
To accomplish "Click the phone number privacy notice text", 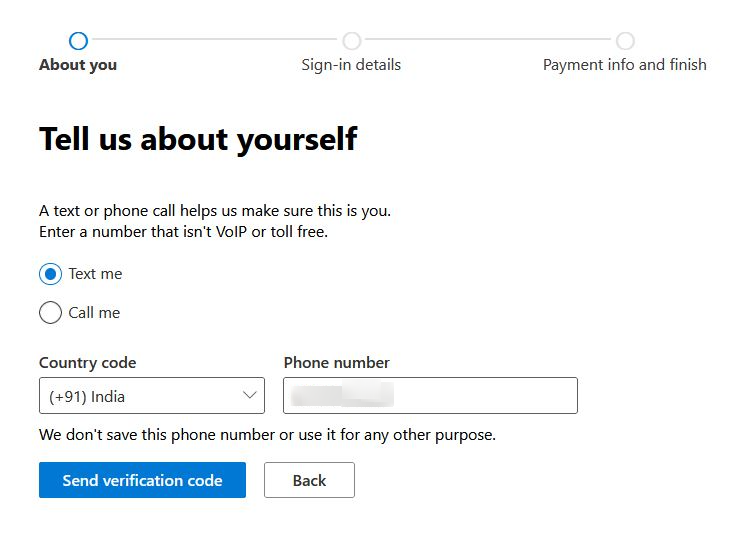I will pyautogui.click(x=267, y=435).
